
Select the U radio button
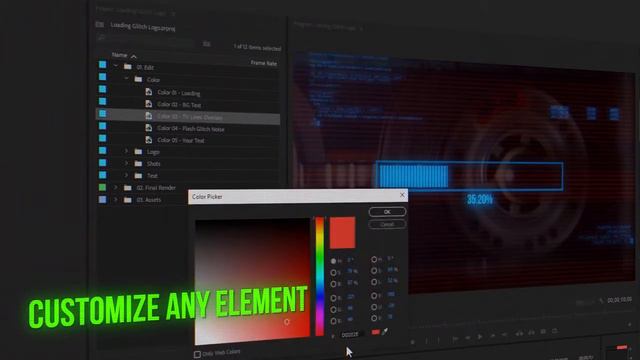tap(374, 307)
